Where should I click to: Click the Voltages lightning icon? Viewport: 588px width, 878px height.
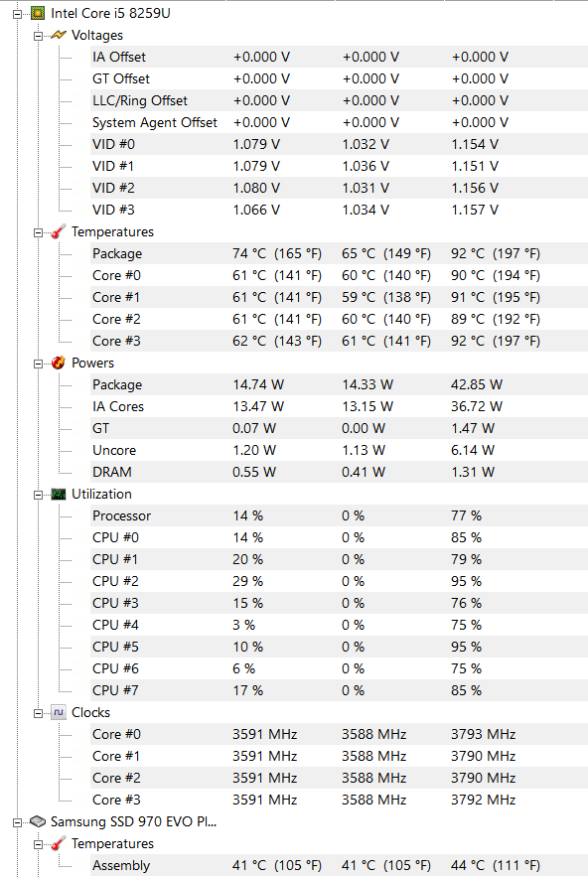(59, 35)
